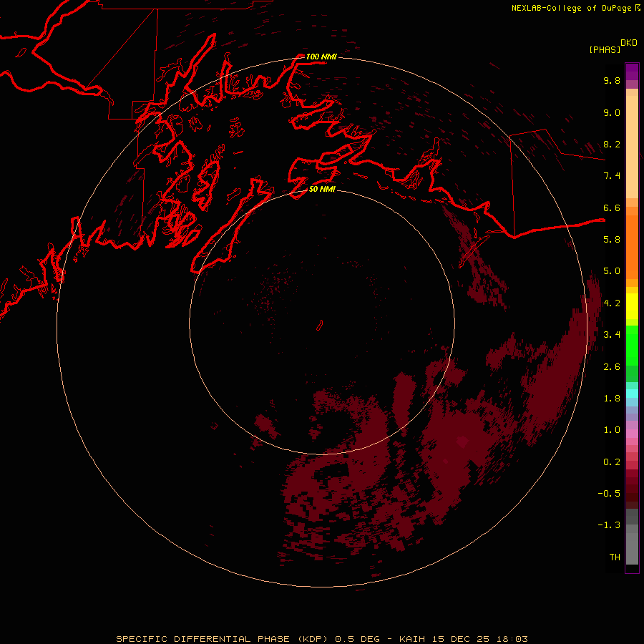644x644 pixels.
Task: Click the 1.8 value on color scale
Action: tap(612, 399)
